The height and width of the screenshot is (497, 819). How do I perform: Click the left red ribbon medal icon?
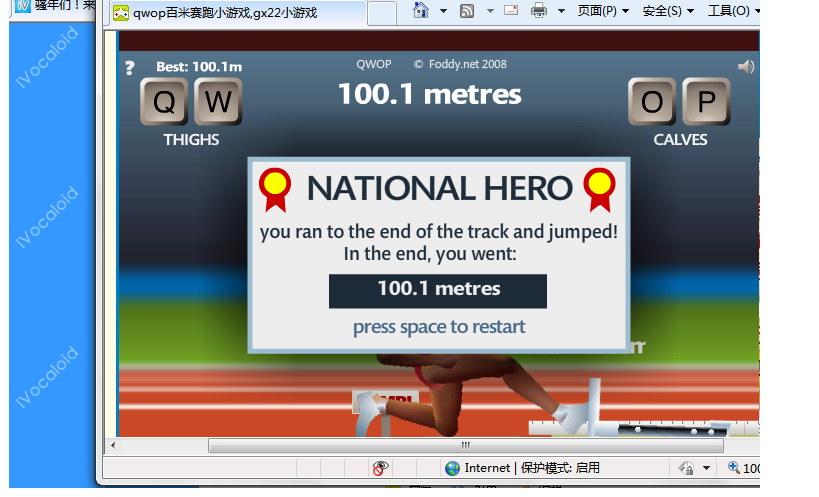(275, 190)
